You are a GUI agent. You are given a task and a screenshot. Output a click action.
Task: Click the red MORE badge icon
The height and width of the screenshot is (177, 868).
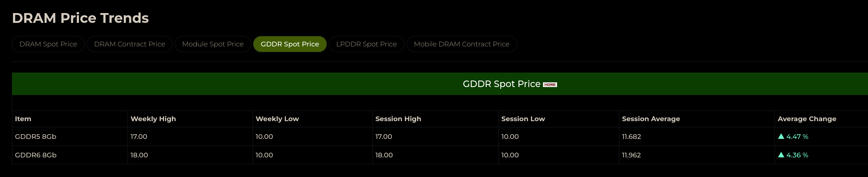[x=550, y=85]
